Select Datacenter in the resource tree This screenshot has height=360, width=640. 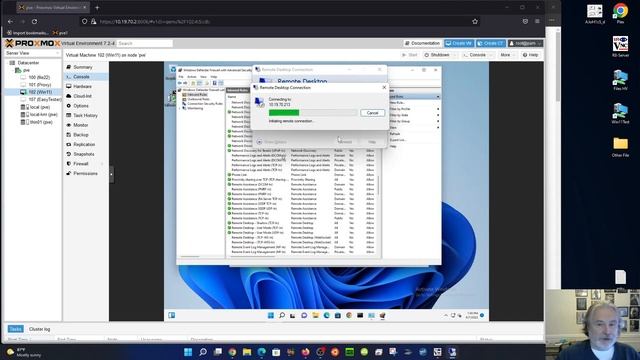coord(28,63)
